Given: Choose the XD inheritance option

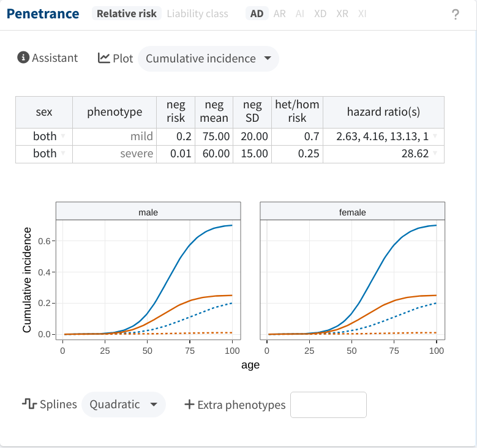Looking at the screenshot, I should pyautogui.click(x=320, y=13).
